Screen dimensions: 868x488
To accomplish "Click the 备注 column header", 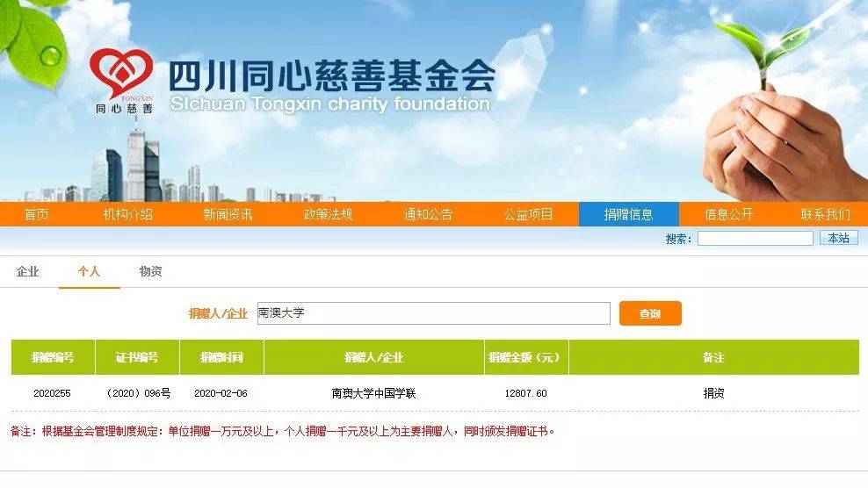I will coord(713,357).
